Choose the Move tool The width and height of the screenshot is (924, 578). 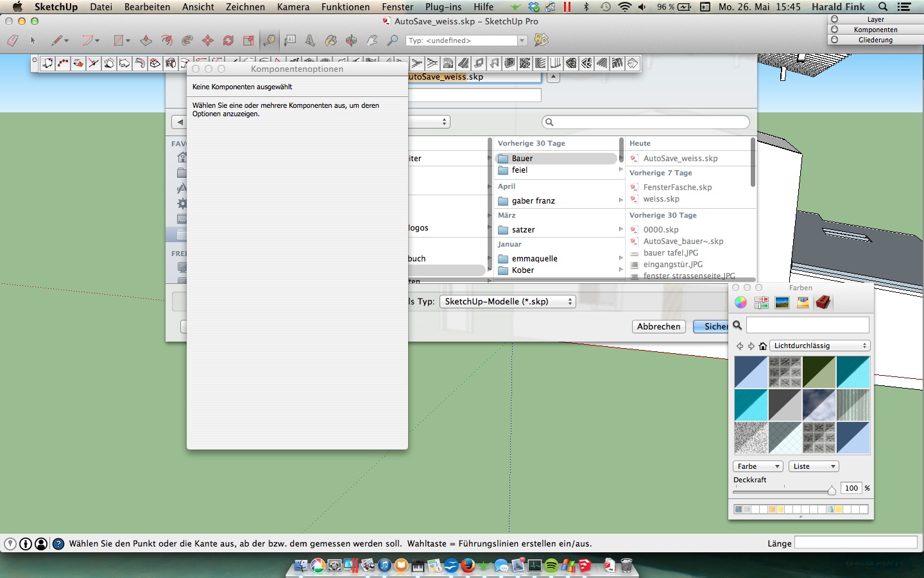[x=208, y=40]
